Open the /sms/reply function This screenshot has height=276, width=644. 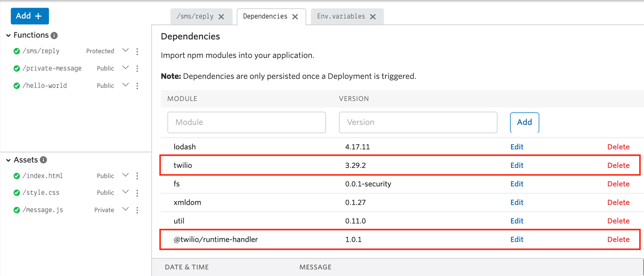[x=41, y=51]
